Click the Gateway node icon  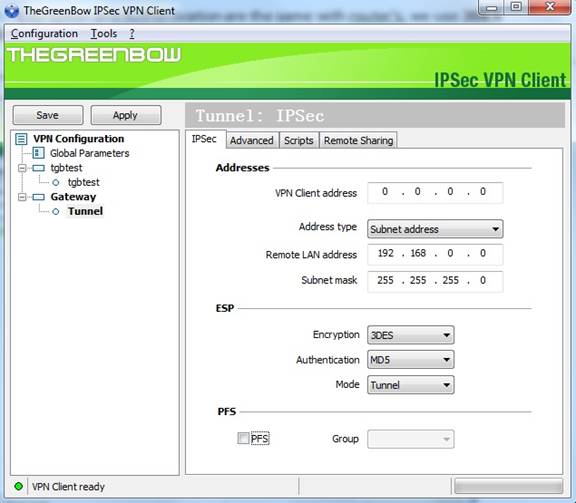point(38,197)
